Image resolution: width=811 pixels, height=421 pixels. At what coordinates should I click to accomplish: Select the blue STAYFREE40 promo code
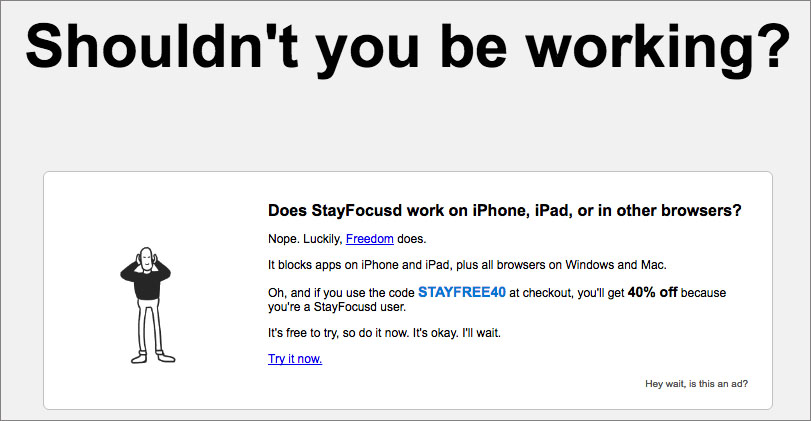[461, 292]
